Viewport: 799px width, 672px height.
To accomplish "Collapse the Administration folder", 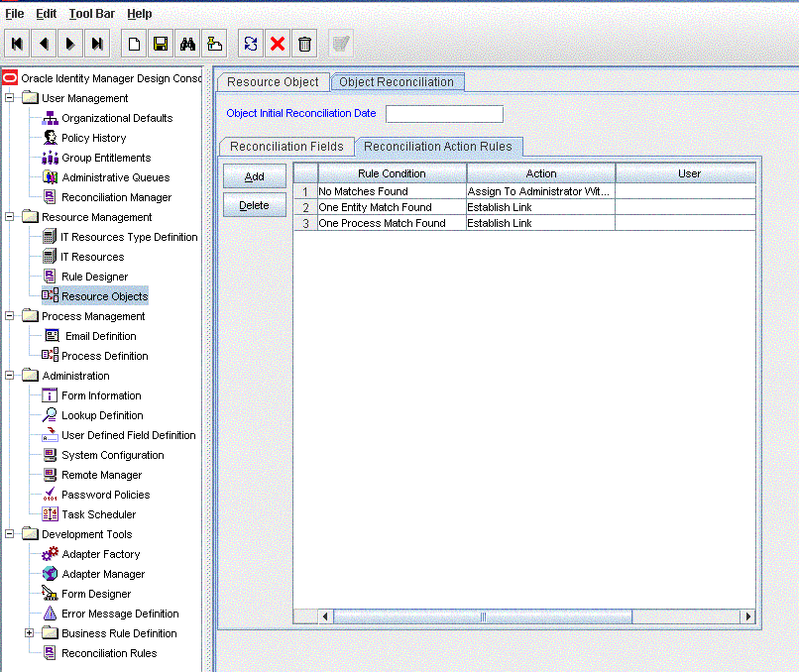I will (x=10, y=376).
